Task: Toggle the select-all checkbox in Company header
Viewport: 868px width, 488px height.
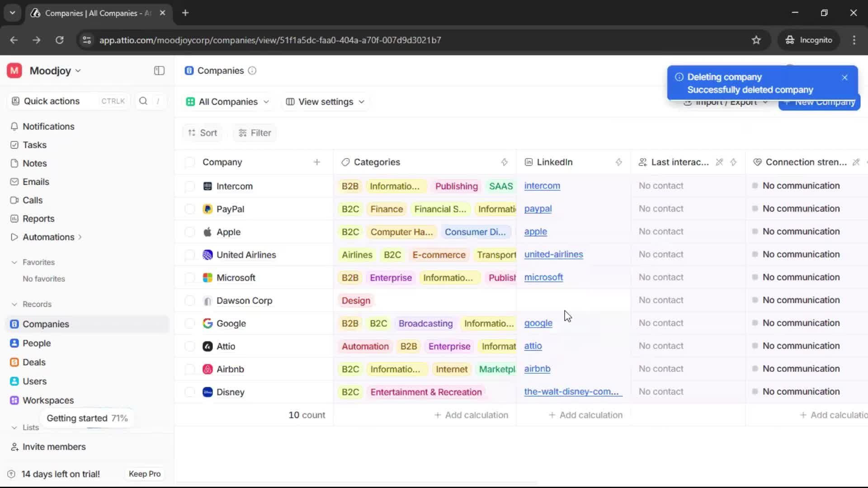Action: click(190, 162)
